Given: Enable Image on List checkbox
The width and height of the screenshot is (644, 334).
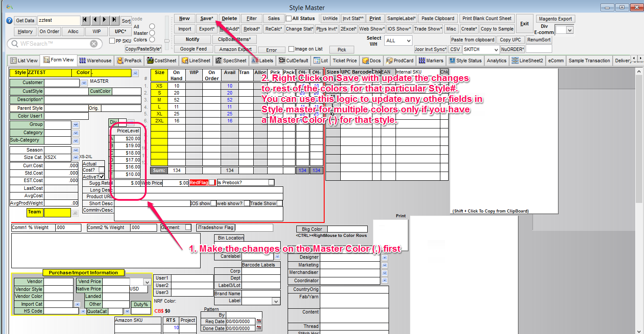Looking at the screenshot, I should click(x=292, y=49).
